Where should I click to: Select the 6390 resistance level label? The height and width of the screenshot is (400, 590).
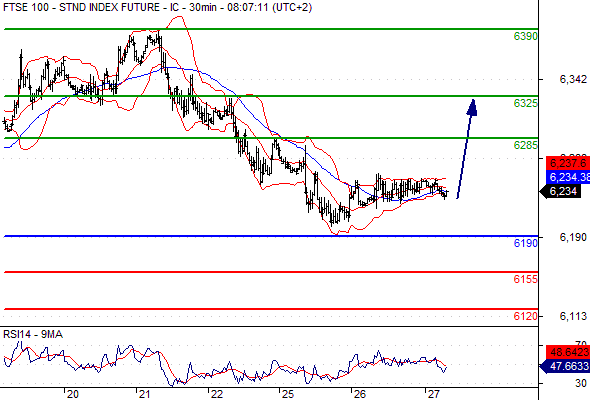[526, 37]
